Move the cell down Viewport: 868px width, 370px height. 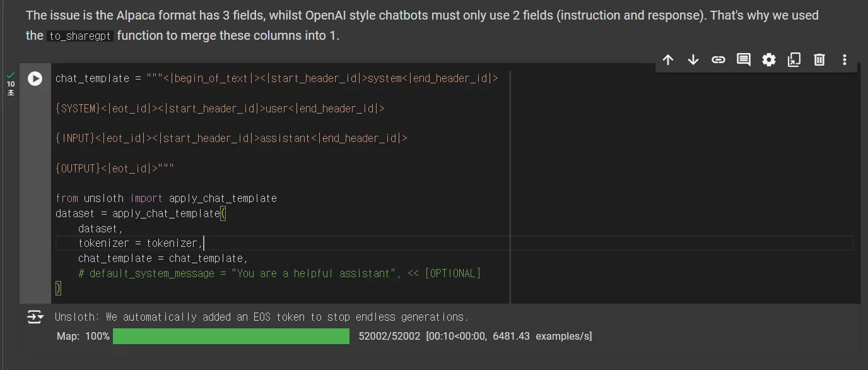pos(693,60)
